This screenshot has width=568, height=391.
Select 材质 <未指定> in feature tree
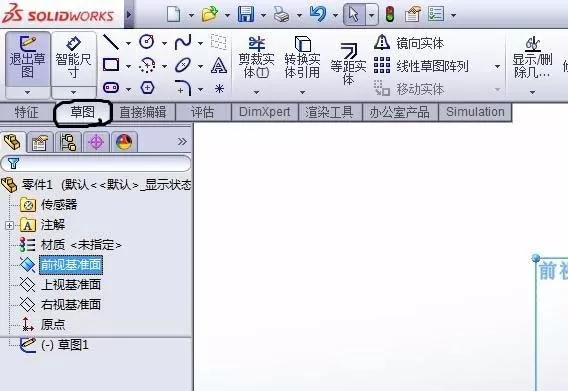pos(70,245)
